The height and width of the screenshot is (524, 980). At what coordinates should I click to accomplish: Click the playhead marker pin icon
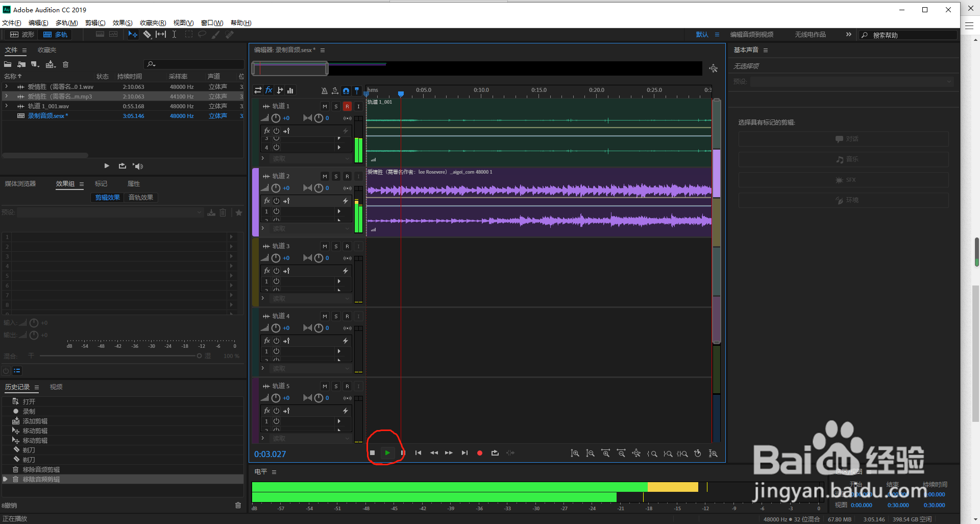tap(357, 90)
